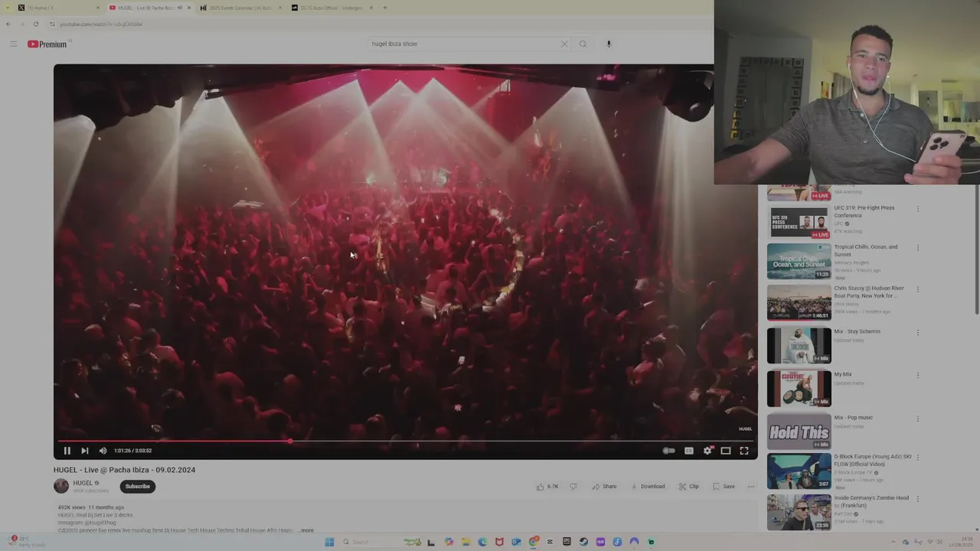Subscribe to the HUGEL channel
Screen dimensions: 980x551
pos(138,486)
